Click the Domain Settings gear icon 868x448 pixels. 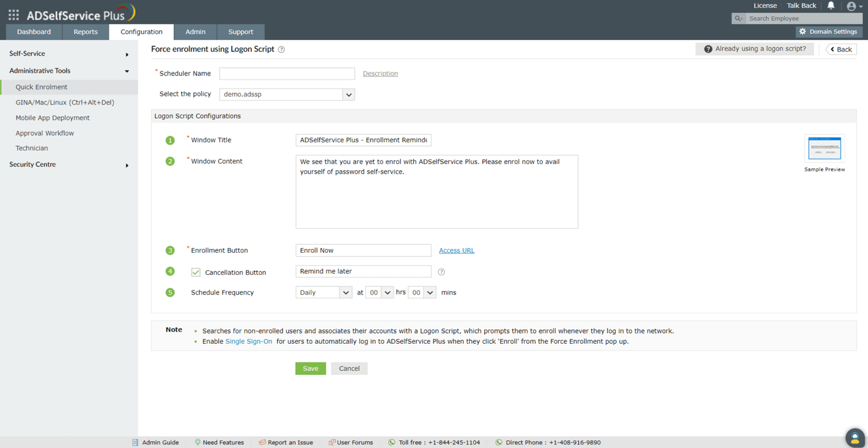coord(803,32)
